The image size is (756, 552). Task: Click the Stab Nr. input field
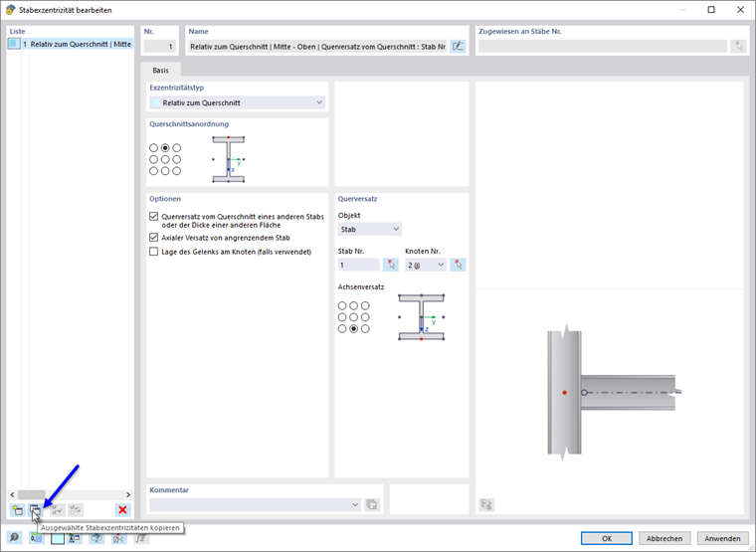click(x=359, y=265)
